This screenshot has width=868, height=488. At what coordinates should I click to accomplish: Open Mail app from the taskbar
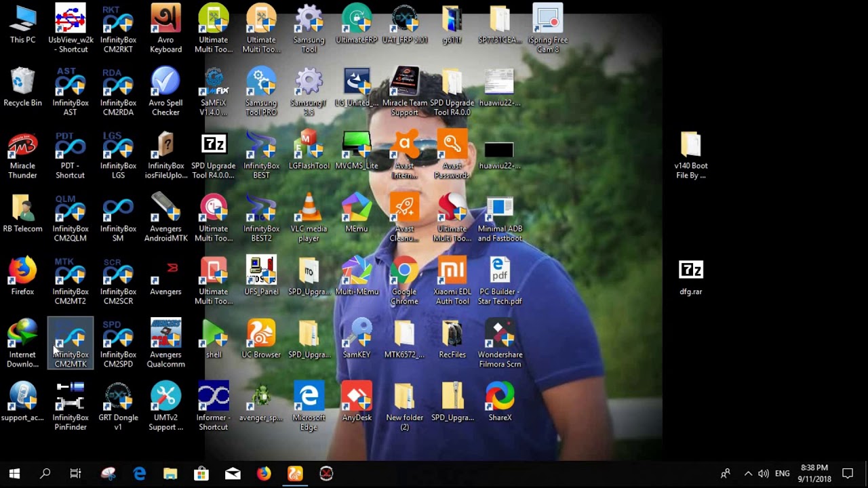pos(233,474)
